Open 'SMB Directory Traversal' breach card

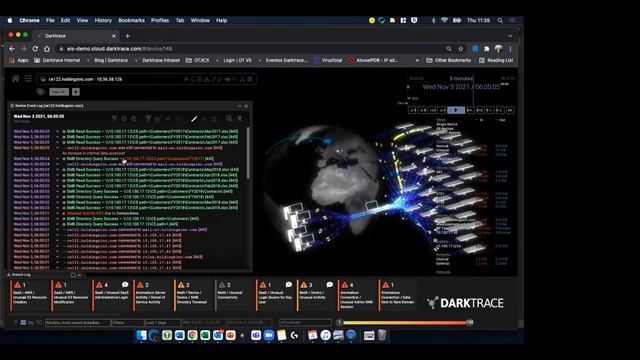click(x=194, y=295)
